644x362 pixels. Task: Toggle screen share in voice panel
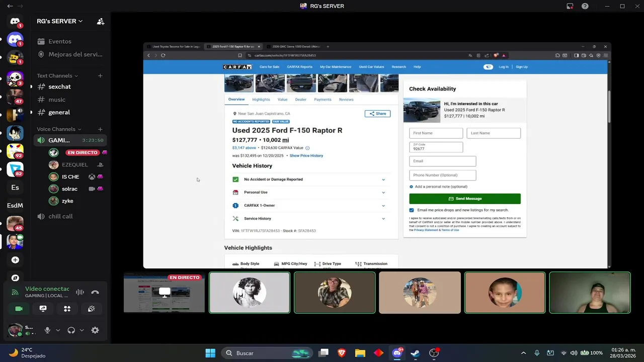[x=43, y=309]
